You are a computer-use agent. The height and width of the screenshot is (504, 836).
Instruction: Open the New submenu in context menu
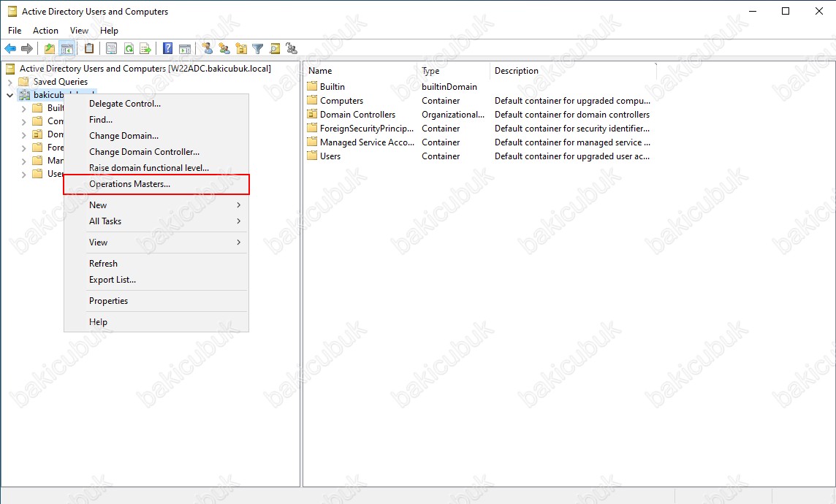click(156, 205)
